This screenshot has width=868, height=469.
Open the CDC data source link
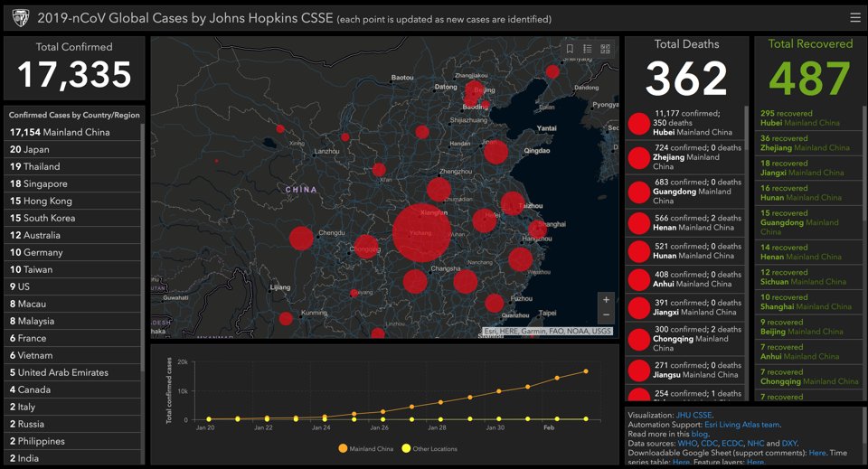[x=709, y=444]
